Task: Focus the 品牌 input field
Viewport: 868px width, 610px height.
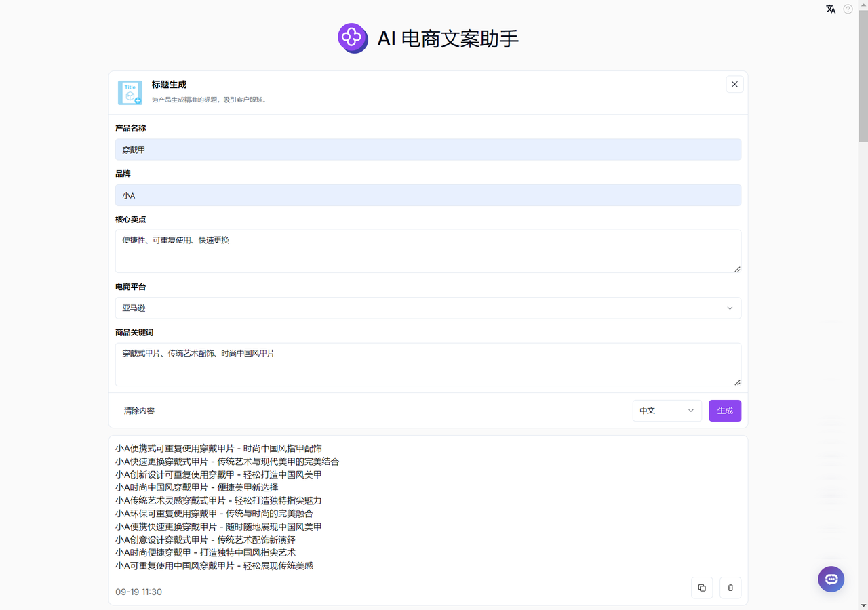Action: [x=428, y=195]
